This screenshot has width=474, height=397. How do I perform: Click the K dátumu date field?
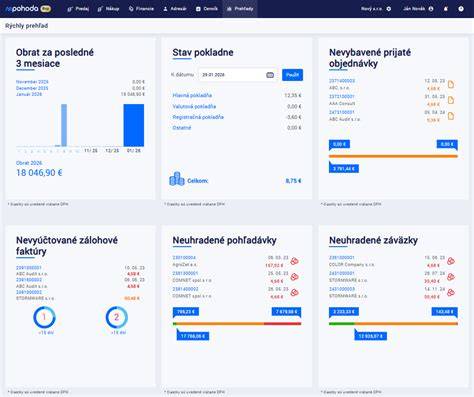237,75
